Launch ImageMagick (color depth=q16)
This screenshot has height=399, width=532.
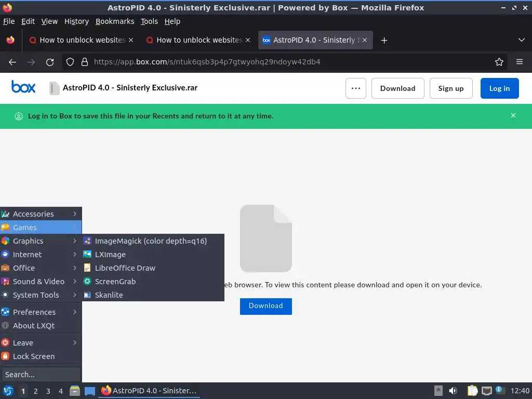(x=153, y=241)
